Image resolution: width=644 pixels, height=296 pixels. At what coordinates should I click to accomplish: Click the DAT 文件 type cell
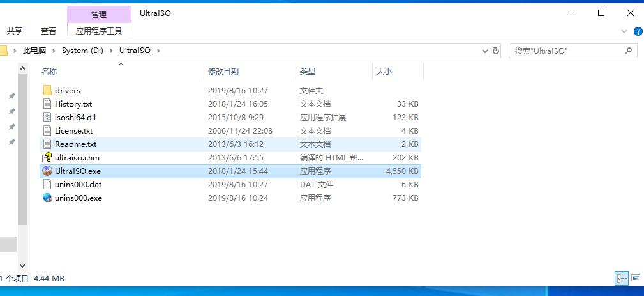tap(316, 185)
